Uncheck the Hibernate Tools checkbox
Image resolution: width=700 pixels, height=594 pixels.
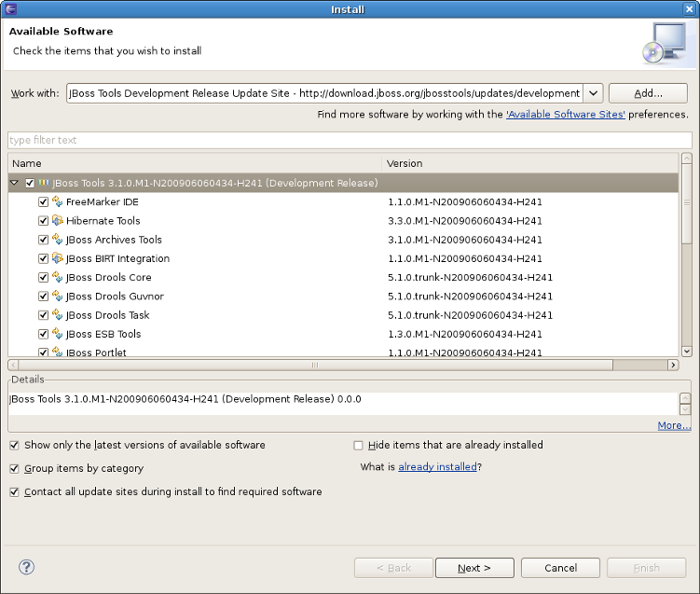tap(43, 221)
